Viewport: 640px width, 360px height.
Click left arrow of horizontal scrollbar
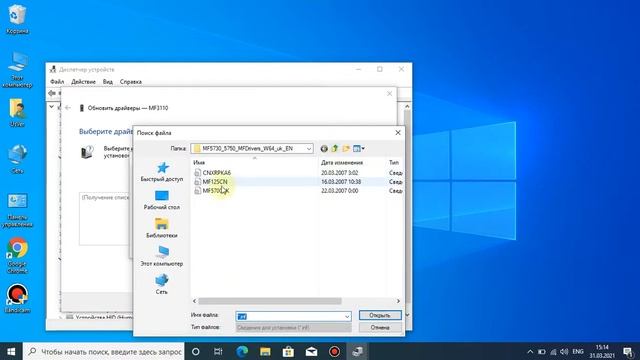[x=195, y=301]
